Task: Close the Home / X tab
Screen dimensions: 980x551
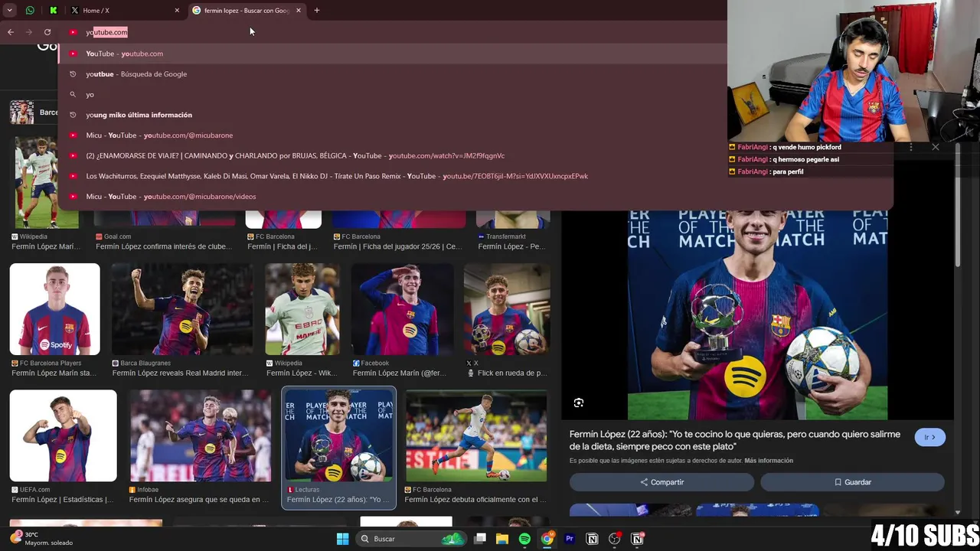Action: click(177, 10)
